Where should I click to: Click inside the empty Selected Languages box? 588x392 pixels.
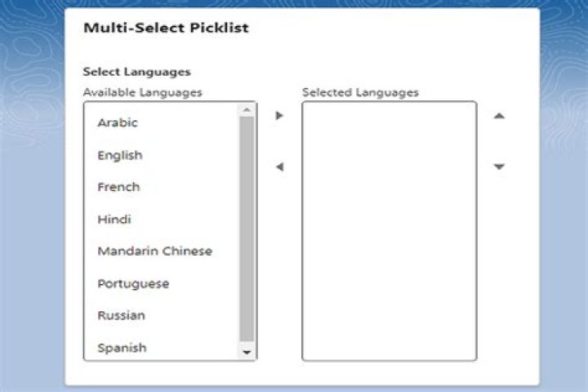(389, 230)
